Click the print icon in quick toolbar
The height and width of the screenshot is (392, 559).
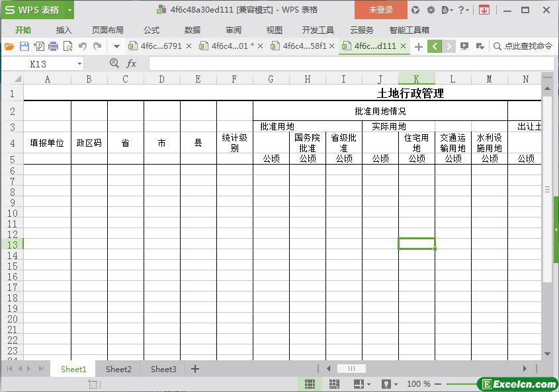(x=53, y=46)
